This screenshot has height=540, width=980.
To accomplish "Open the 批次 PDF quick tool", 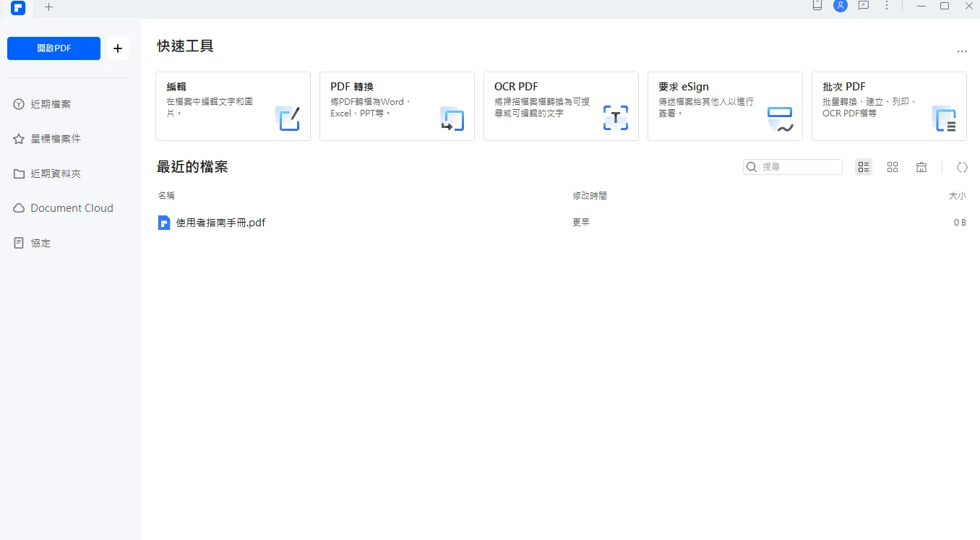I will tap(889, 106).
